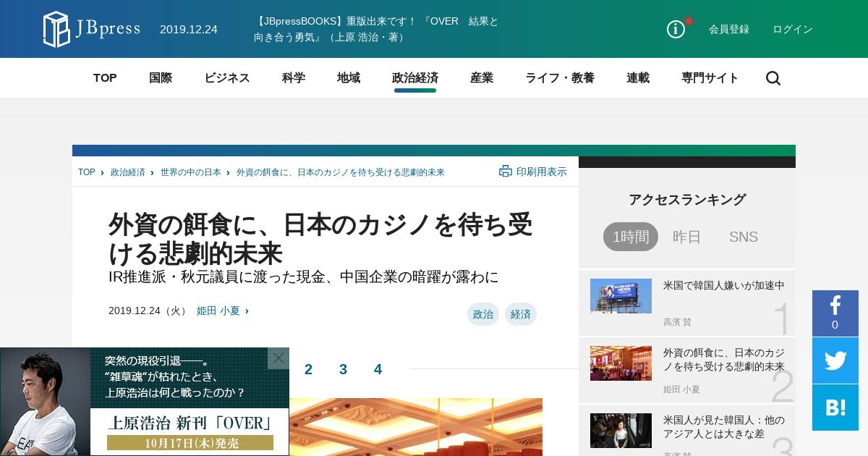
Task: Click the date 2019.12.24 in header
Action: pos(189,29)
